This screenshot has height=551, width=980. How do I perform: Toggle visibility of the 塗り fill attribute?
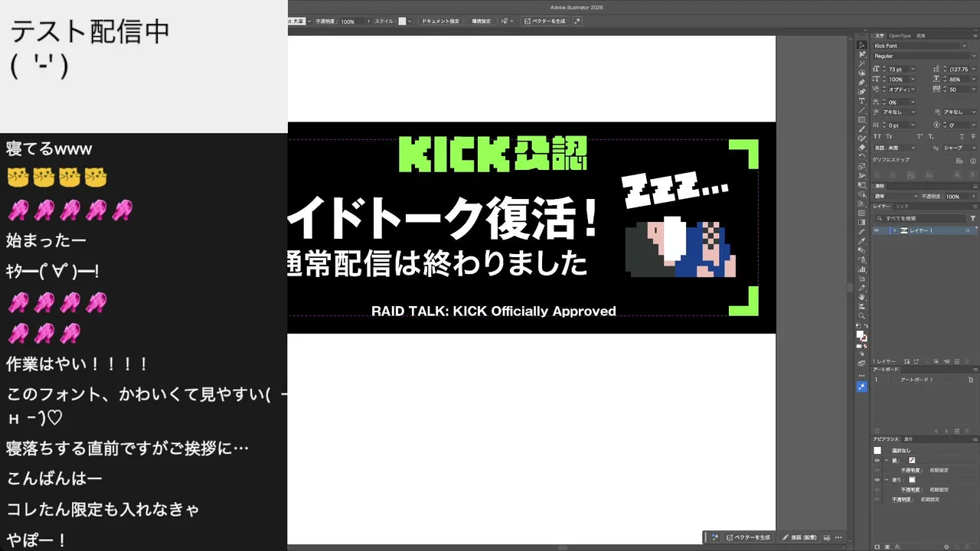click(877, 480)
